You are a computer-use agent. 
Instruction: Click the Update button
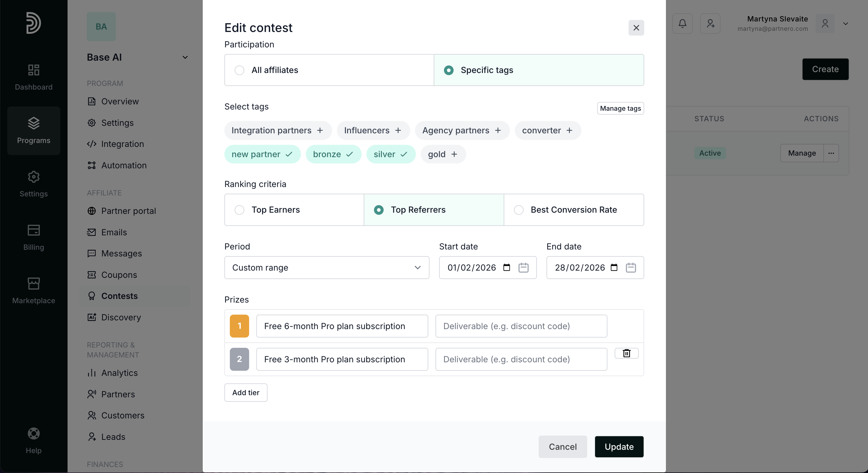(619, 447)
